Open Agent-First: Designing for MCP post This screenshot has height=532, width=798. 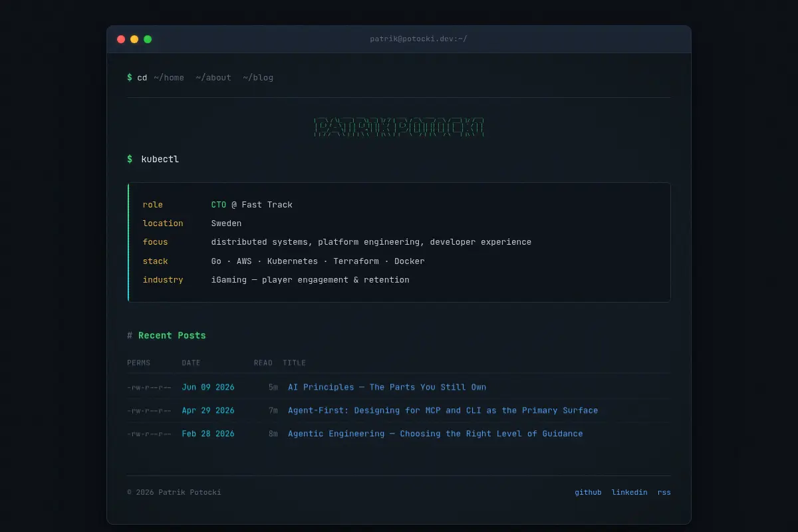(443, 410)
